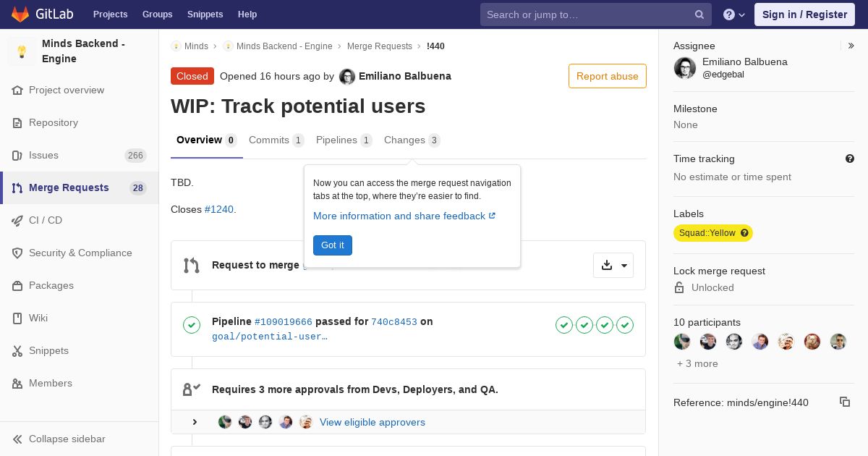Click the GitLab fox logo
Image resolution: width=868 pixels, height=456 pixels.
(x=20, y=14)
